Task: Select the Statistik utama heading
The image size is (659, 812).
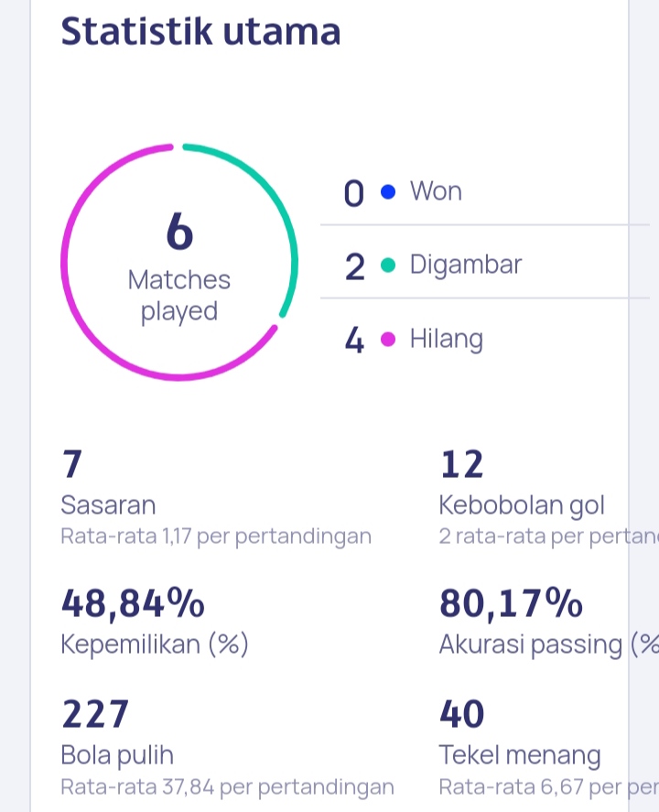Action: click(x=201, y=29)
